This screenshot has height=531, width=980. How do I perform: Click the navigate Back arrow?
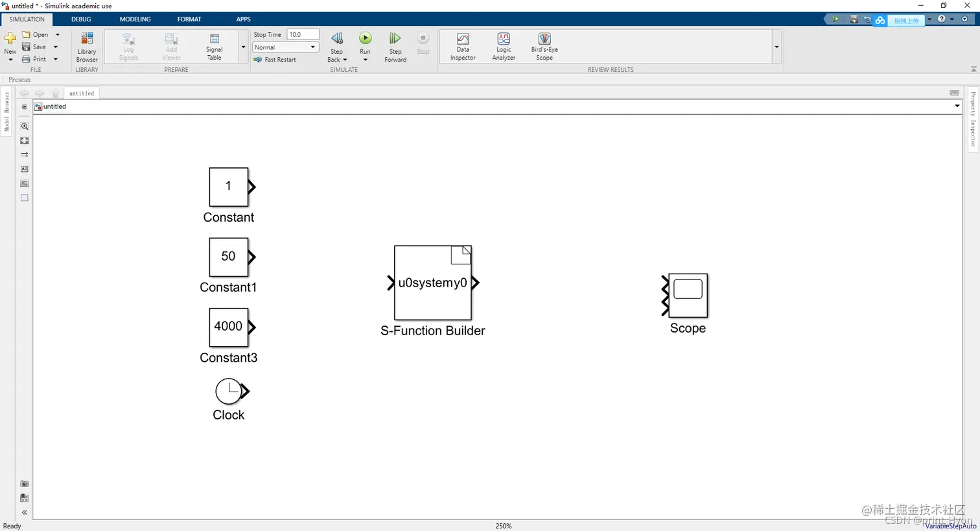(x=24, y=93)
